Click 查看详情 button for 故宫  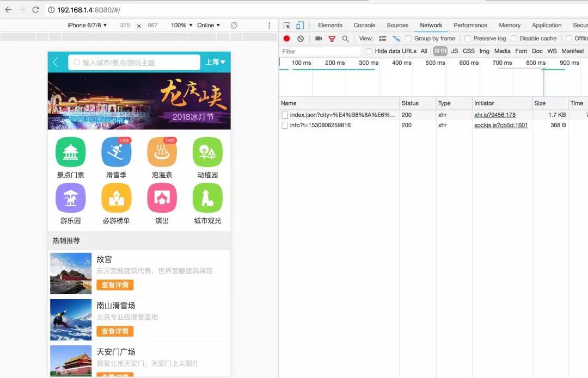[x=115, y=285]
